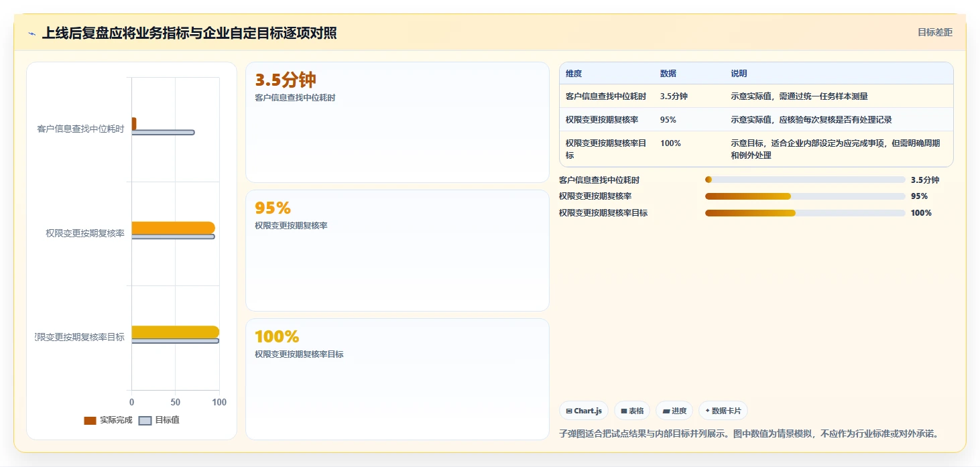Click the Chart.js chip
980x467 pixels.
click(x=584, y=411)
